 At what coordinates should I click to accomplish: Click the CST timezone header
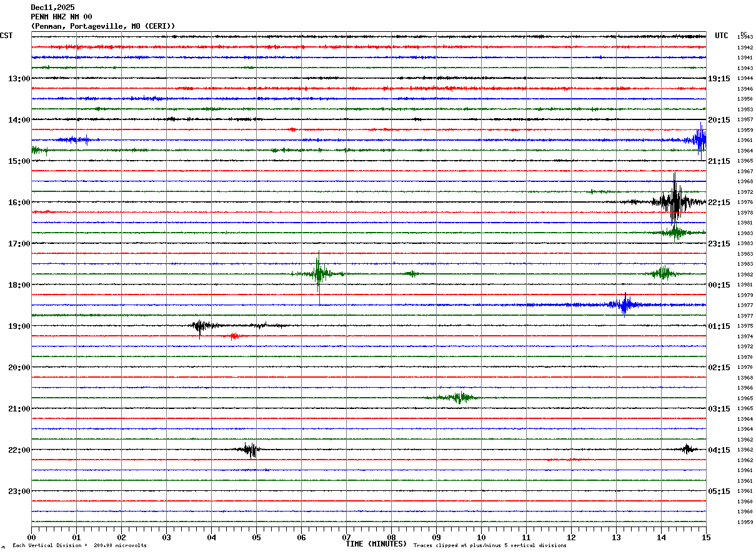coord(6,36)
